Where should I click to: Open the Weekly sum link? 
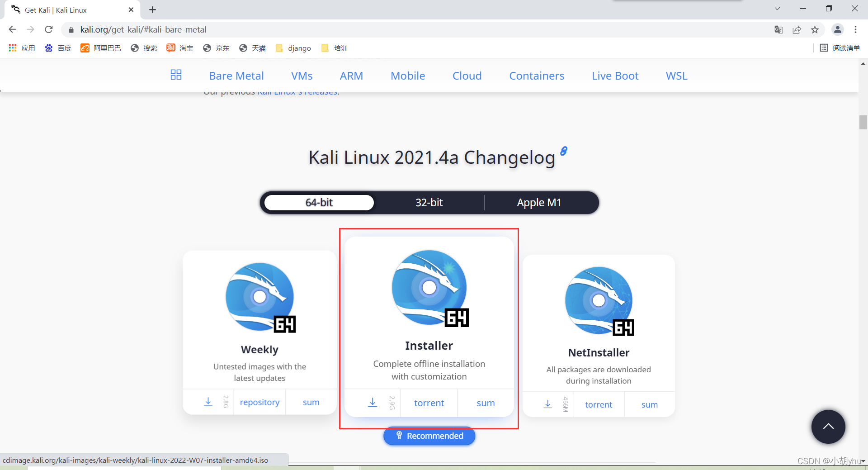click(x=311, y=402)
